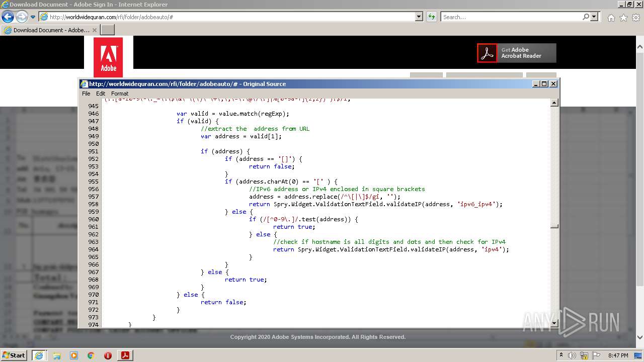644x362 pixels.
Task: Click the taskbar clock showing 8:47 PM
Action: [x=618, y=355]
